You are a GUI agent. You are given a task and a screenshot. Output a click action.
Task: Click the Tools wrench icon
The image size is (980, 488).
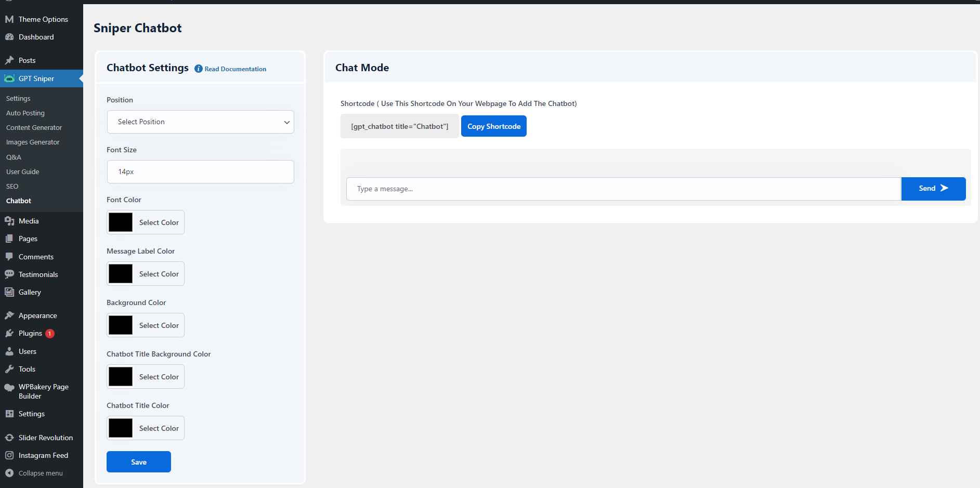(9, 369)
